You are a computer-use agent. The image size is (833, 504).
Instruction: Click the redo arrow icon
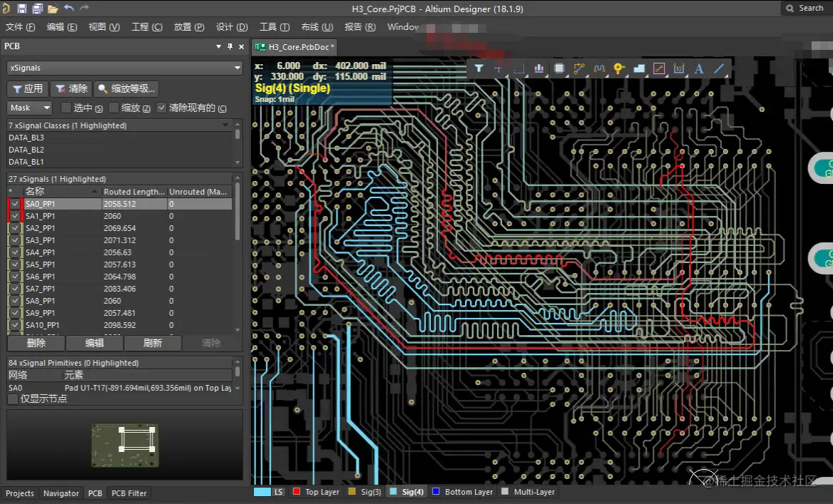point(84,8)
